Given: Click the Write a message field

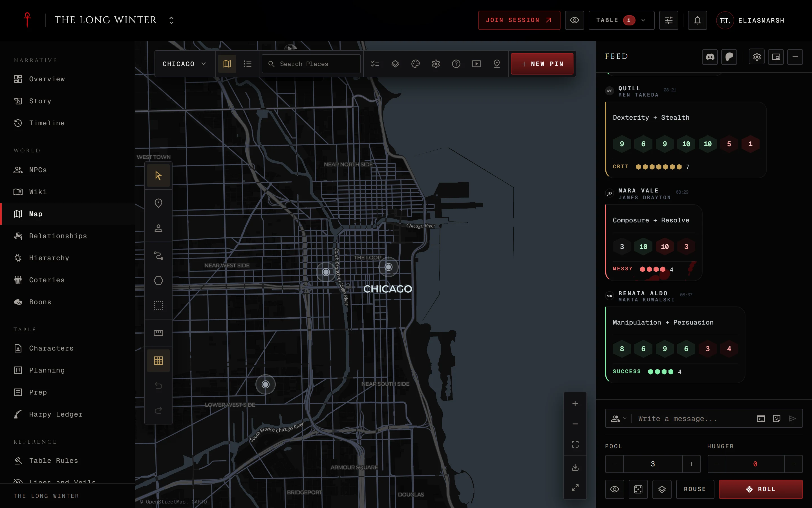Looking at the screenshot, I should (693, 419).
